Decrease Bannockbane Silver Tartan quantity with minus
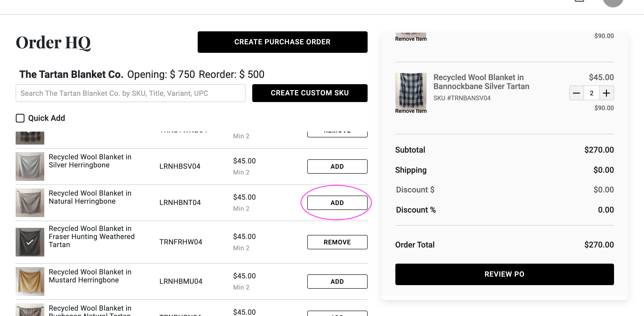The image size is (644, 316). [x=576, y=93]
